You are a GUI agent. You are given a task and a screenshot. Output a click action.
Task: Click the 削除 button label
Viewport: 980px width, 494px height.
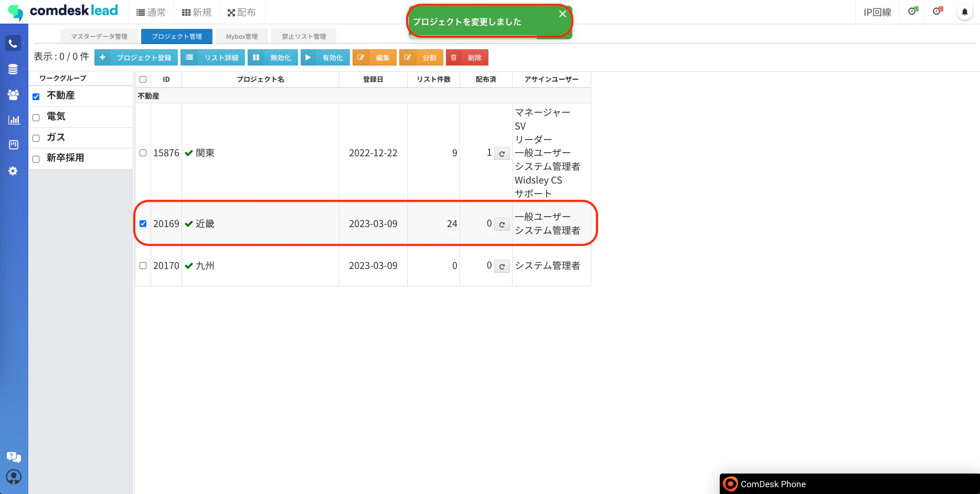pyautogui.click(x=475, y=58)
